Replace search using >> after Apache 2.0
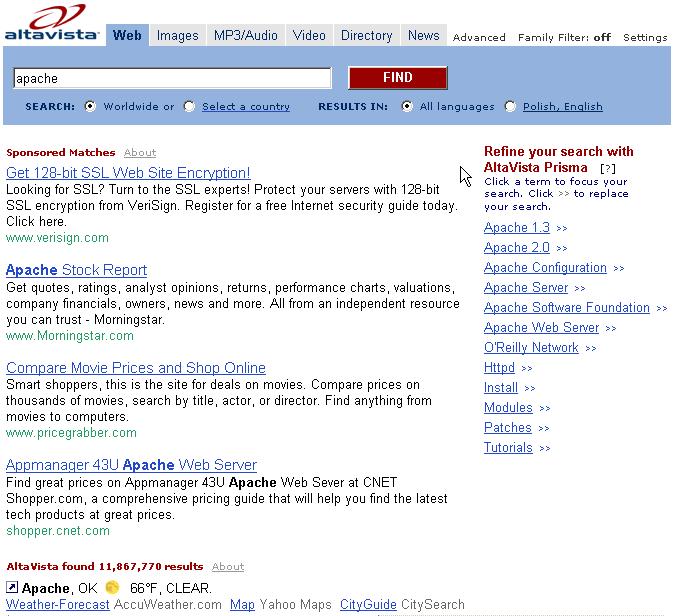673x616 pixels. point(562,248)
